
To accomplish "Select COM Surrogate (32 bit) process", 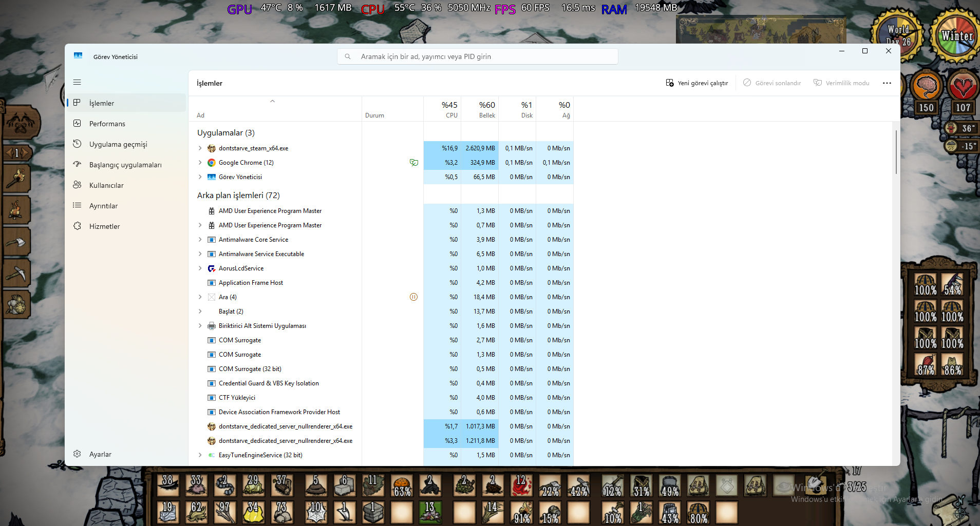I will pyautogui.click(x=381, y=369).
